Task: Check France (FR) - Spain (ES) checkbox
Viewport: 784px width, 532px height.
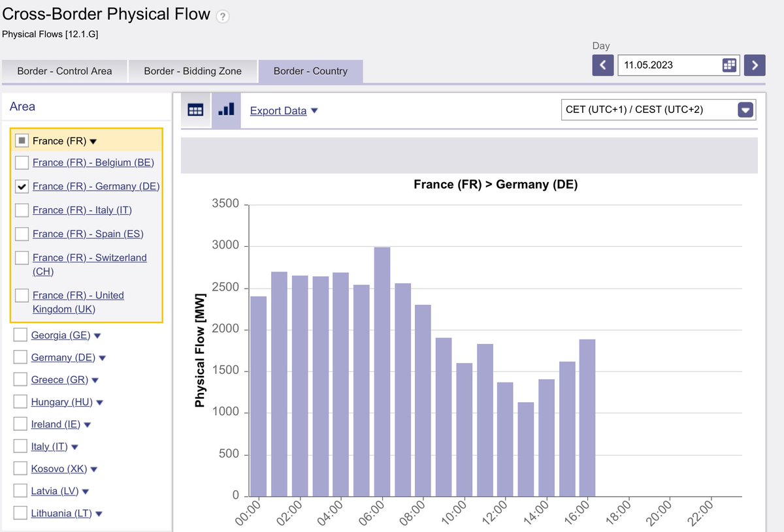Action: tap(22, 234)
